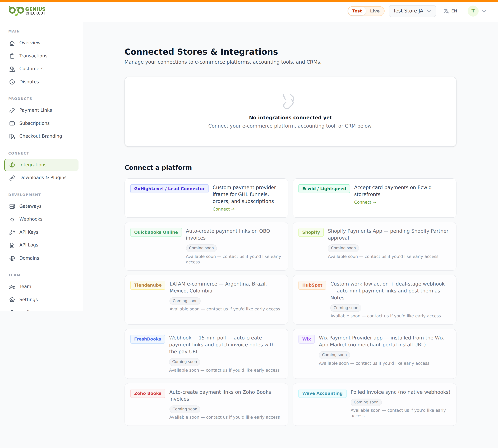Open the EN language selector
This screenshot has height=448, width=498.
pyautogui.click(x=450, y=11)
